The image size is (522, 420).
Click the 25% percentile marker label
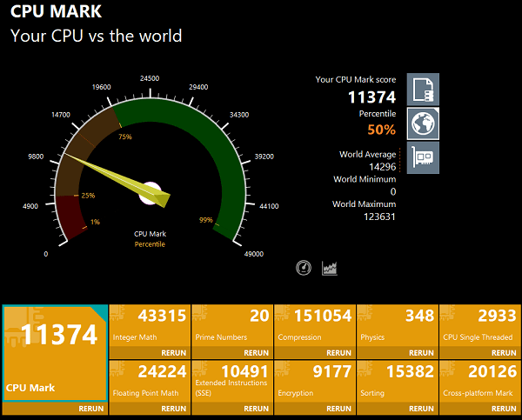[x=88, y=196]
